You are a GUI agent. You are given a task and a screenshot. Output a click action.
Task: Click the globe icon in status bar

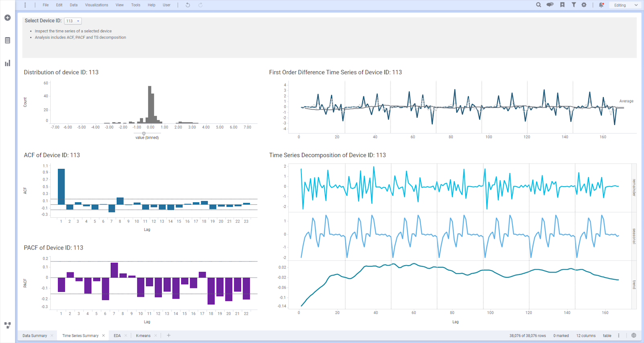634,335
